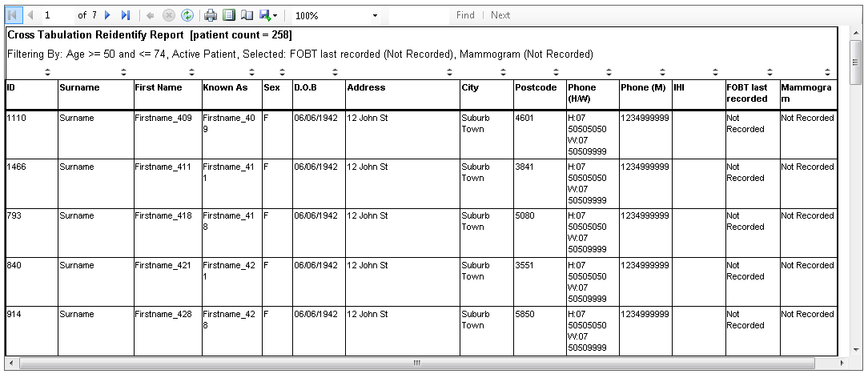Image resolution: width=868 pixels, height=378 pixels.
Task: Click the back to parent report arrow
Action: click(150, 15)
